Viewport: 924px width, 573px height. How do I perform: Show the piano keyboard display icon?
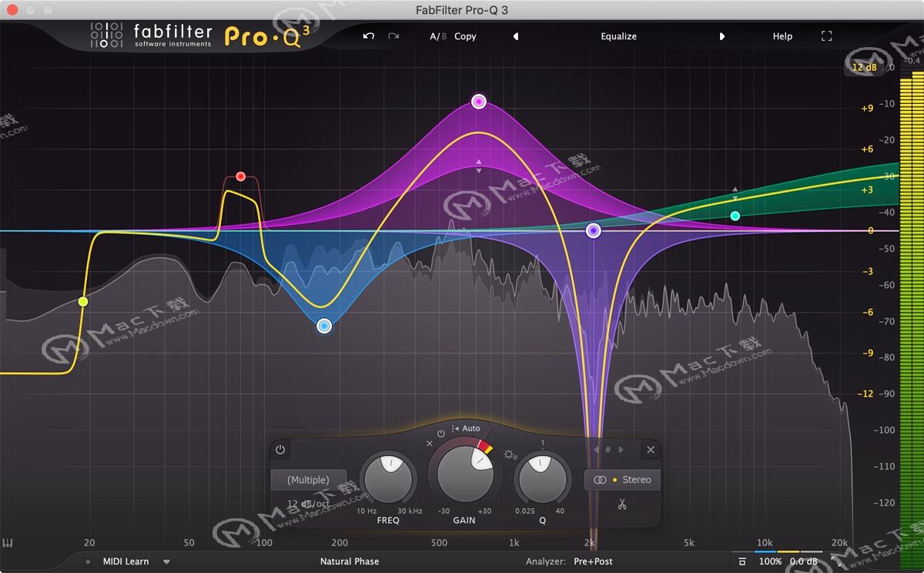pyautogui.click(x=8, y=543)
